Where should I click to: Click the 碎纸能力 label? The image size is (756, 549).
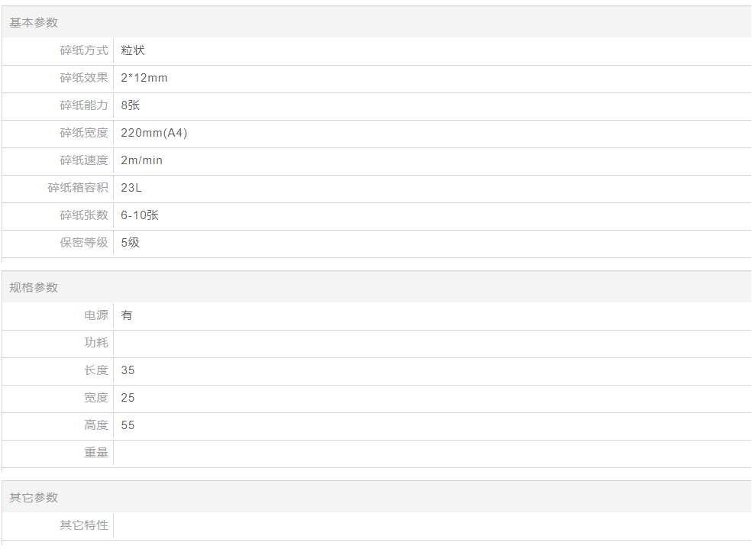coord(84,105)
